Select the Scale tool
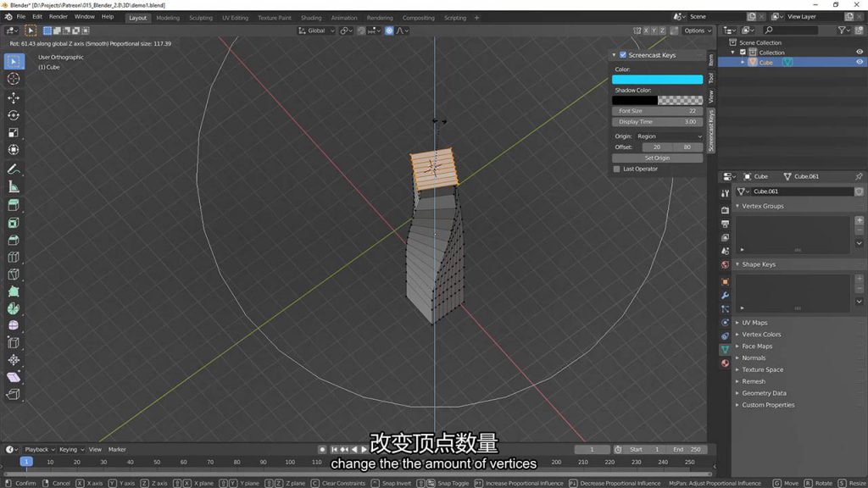This screenshot has width=868, height=488. point(14,132)
